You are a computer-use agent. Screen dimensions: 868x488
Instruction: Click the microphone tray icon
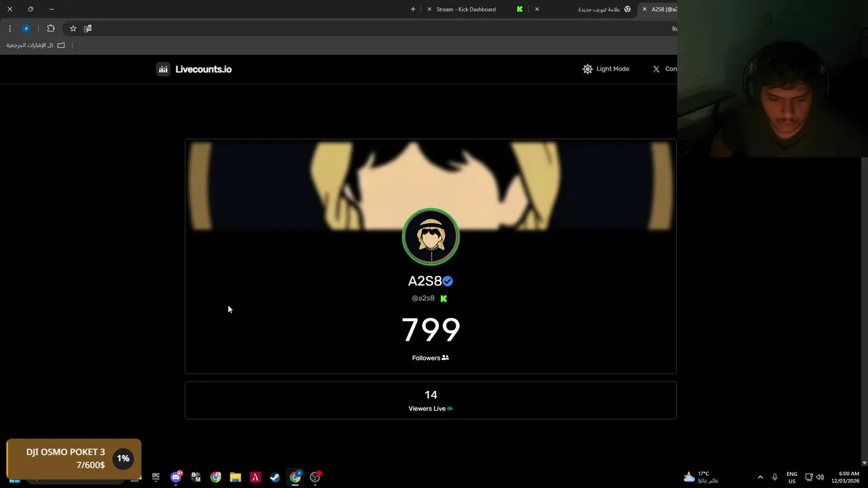tap(774, 477)
